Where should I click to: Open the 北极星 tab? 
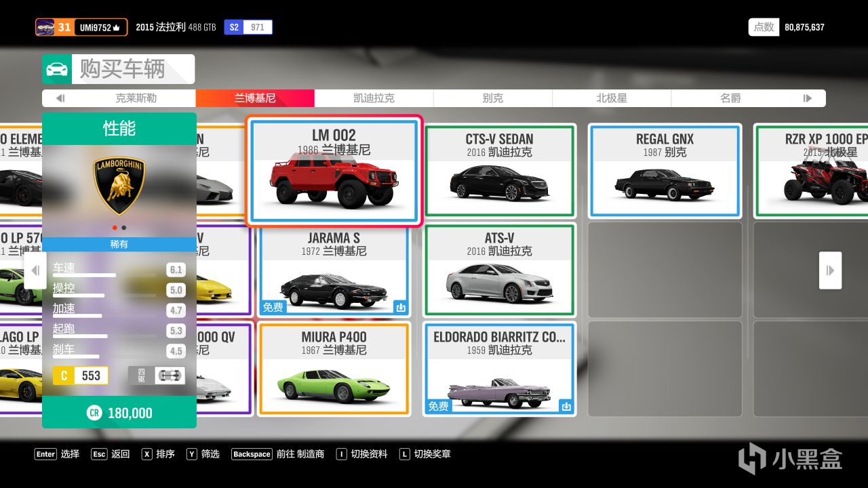pos(612,98)
